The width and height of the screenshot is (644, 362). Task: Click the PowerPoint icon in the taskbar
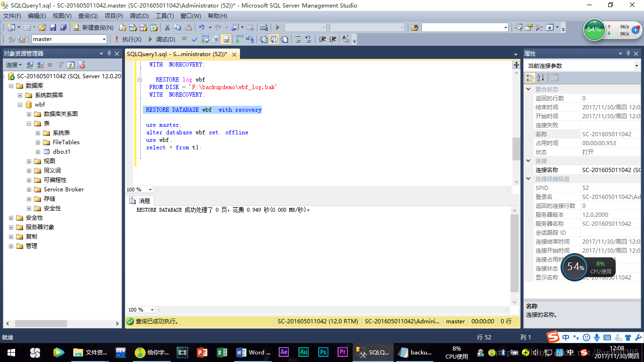point(202,352)
